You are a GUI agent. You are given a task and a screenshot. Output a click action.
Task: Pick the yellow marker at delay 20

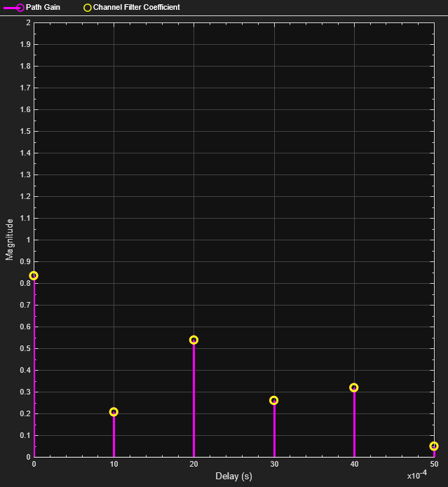click(194, 340)
